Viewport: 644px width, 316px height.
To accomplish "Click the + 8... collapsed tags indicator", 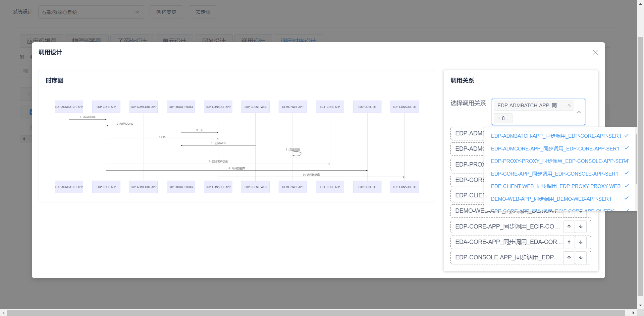I will pos(503,118).
